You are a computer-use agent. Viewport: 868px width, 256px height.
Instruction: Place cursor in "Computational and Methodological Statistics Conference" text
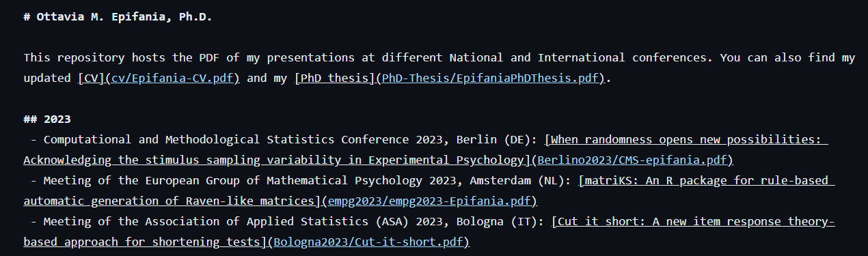coord(226,139)
